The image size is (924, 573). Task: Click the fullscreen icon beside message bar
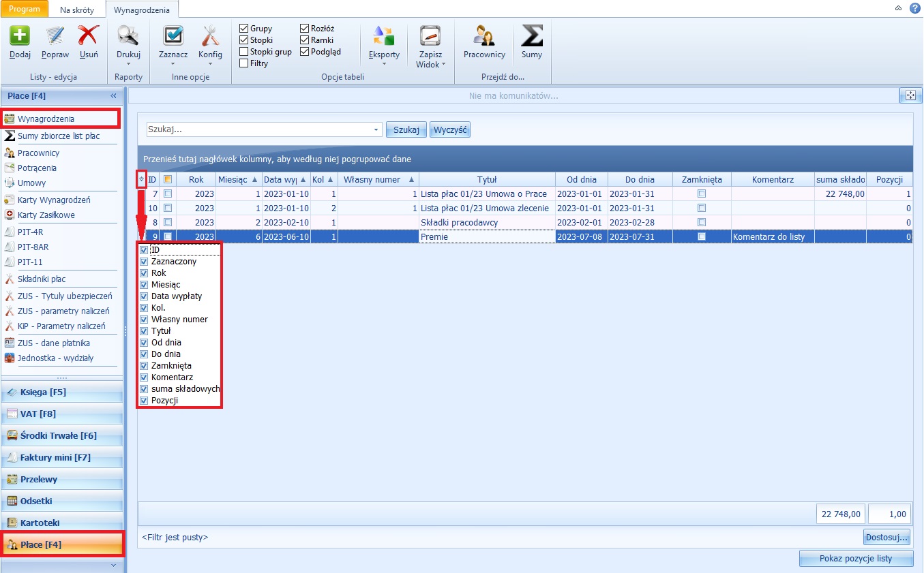click(x=910, y=95)
